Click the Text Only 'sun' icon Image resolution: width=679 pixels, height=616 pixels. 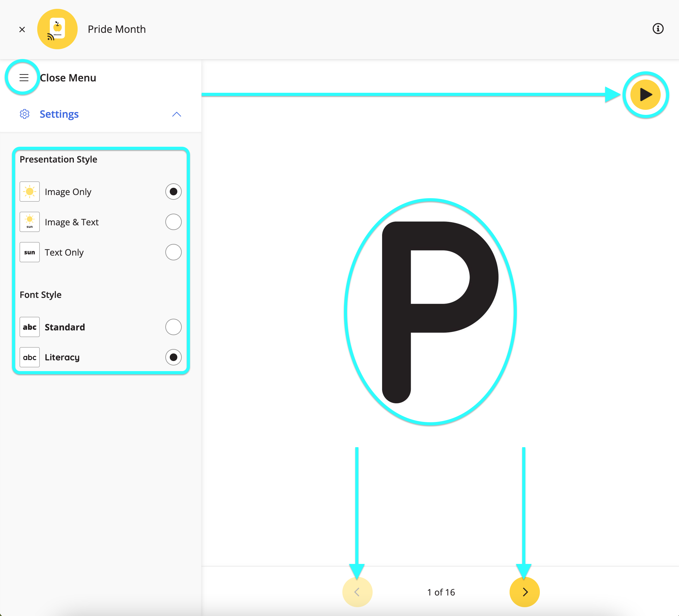(30, 252)
